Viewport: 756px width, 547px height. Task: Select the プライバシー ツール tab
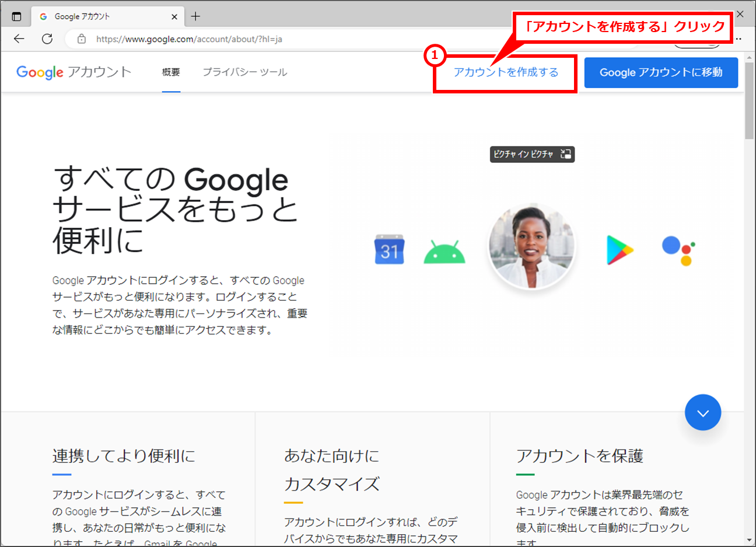pyautogui.click(x=245, y=72)
